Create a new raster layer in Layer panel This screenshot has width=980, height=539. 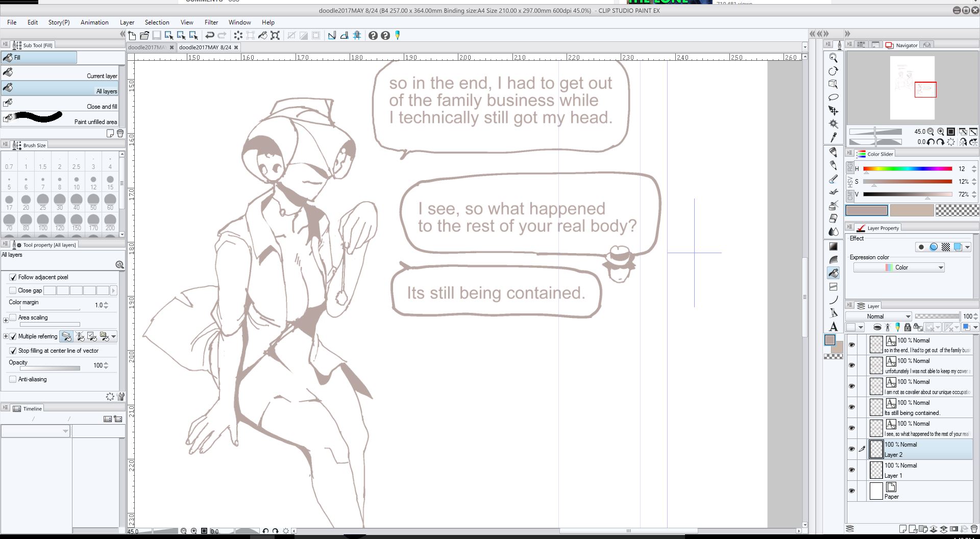[x=902, y=529]
